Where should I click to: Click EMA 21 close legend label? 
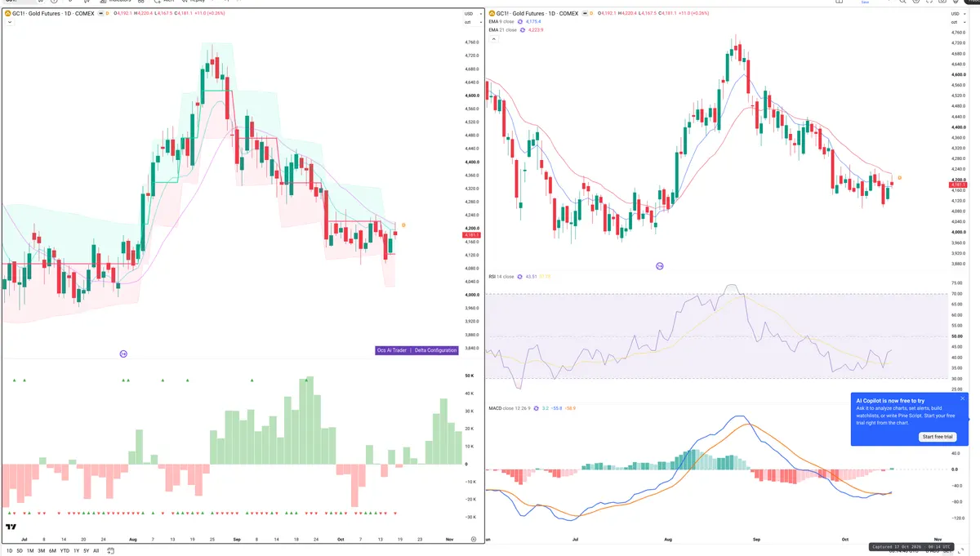click(x=504, y=29)
